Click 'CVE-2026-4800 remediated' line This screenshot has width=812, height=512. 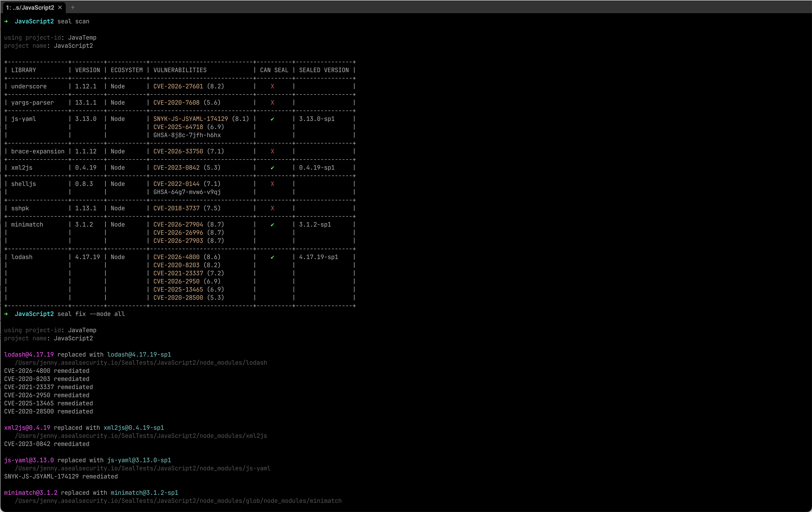[x=46, y=371]
